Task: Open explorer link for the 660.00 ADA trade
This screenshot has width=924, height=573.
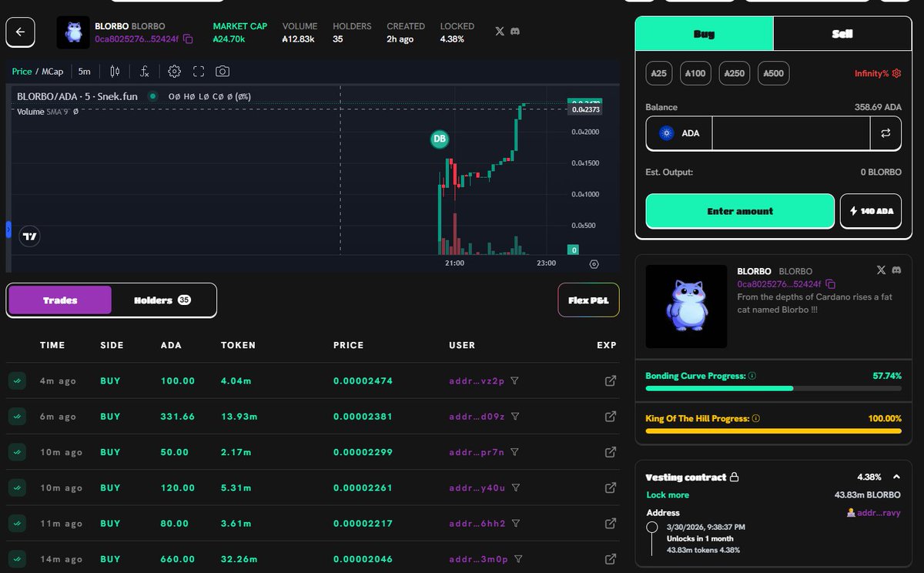Action: [611, 558]
